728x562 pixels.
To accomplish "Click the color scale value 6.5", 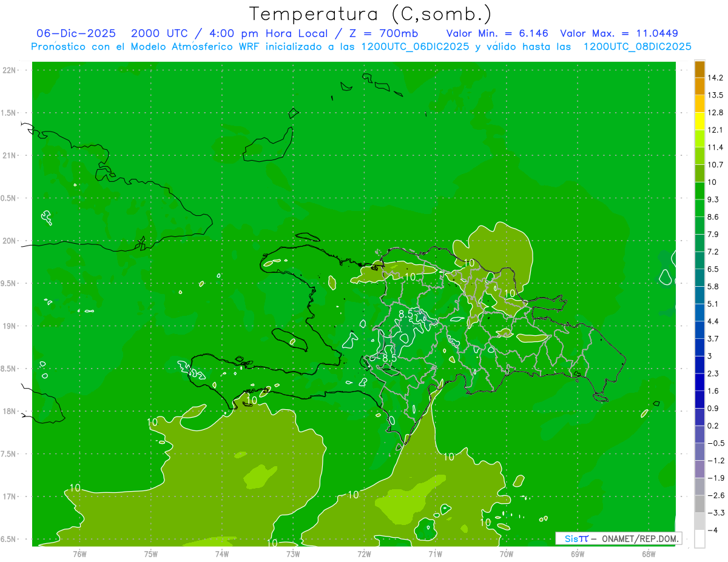I will (713, 269).
